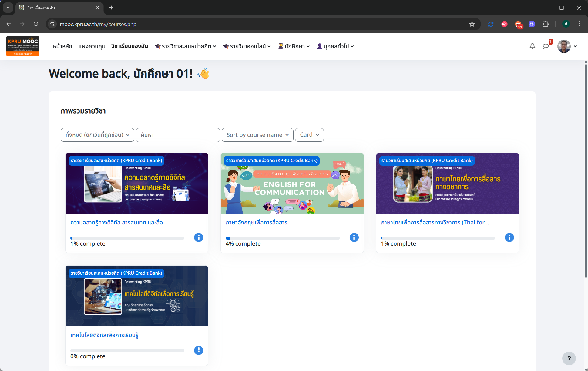Open the messages chat bubble icon
The image size is (588, 371).
546,46
